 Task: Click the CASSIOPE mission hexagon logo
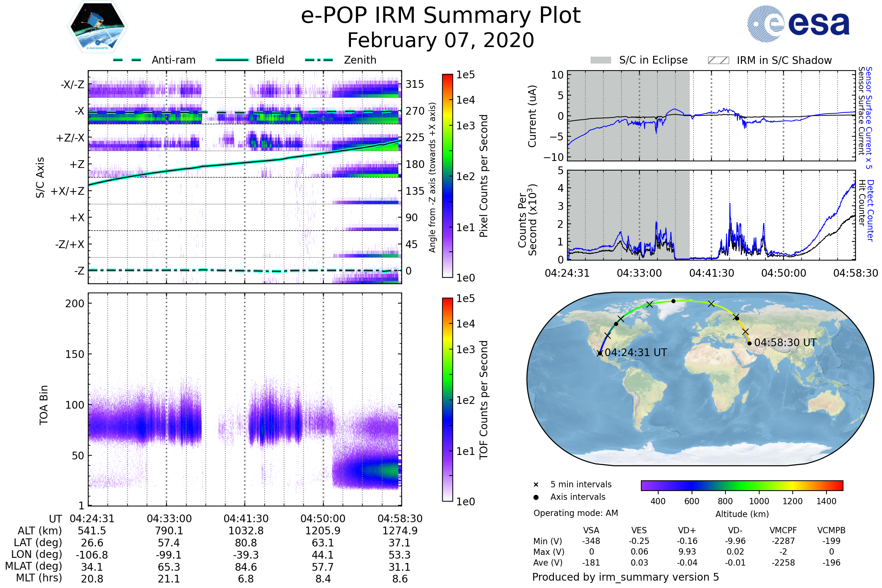point(97,27)
